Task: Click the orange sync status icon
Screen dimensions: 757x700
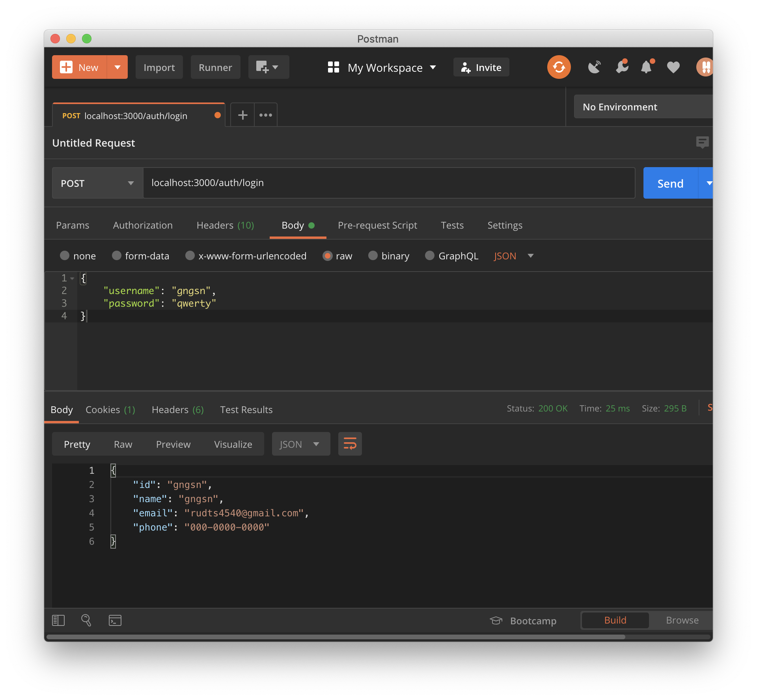Action: click(559, 67)
